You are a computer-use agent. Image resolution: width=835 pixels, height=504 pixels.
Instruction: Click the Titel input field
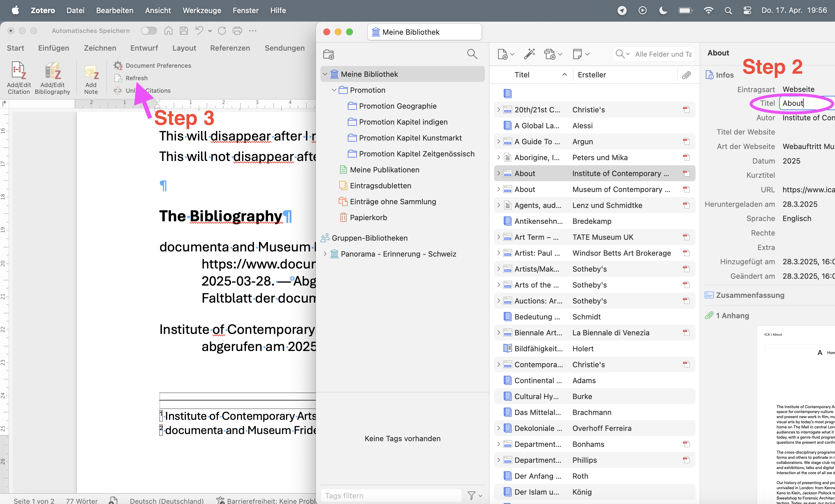click(807, 103)
